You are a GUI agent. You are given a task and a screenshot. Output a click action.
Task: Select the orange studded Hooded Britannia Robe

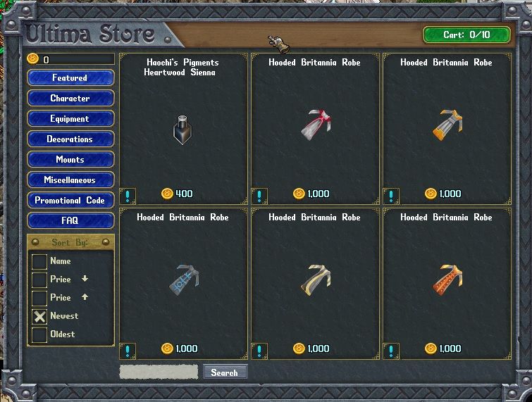point(447,279)
